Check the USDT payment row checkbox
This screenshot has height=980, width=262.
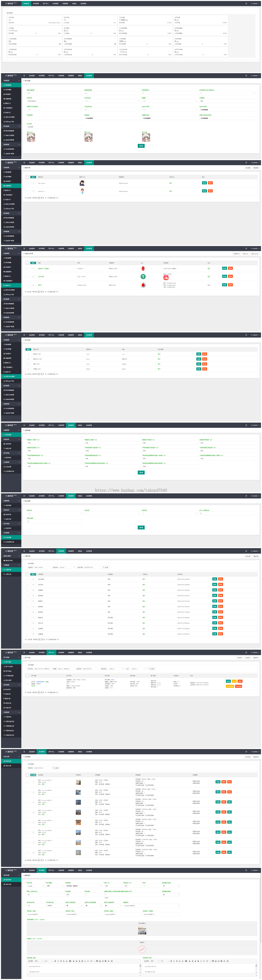[x=27, y=277]
